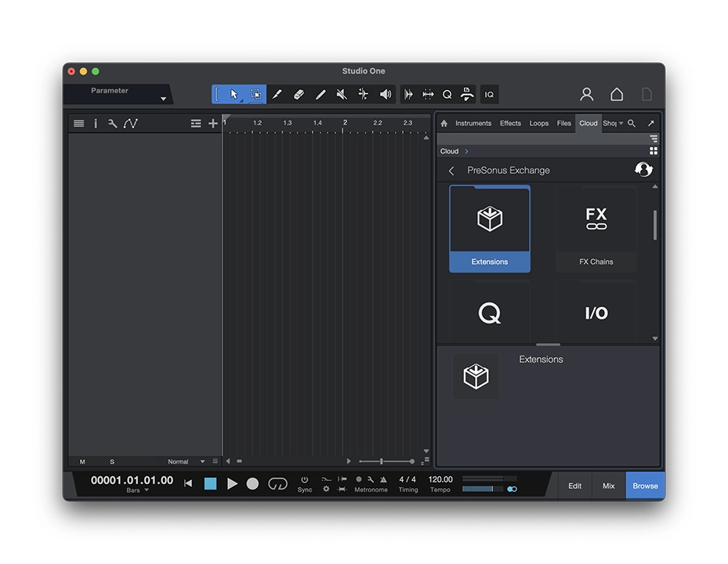728x564 pixels.
Task: Select the Mute tool
Action: [x=342, y=94]
